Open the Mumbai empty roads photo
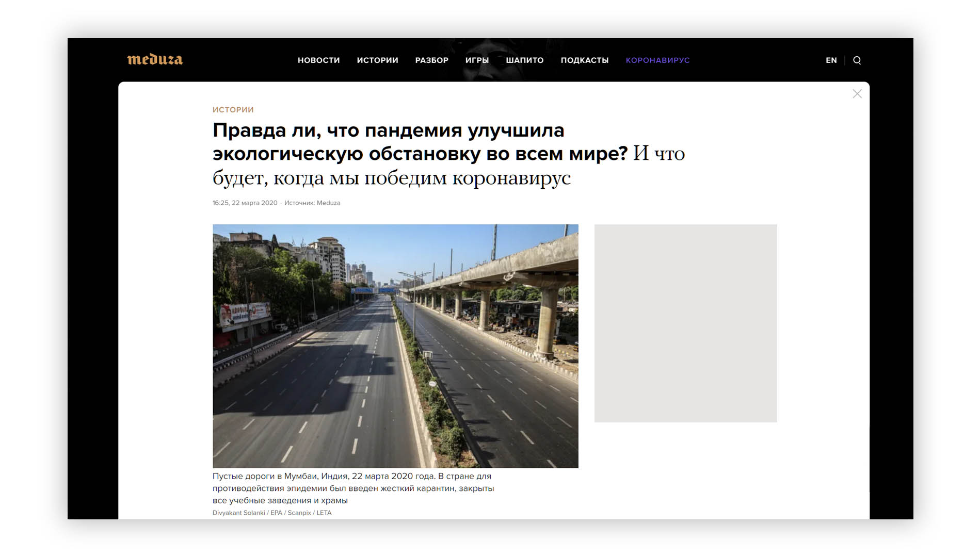 pos(395,346)
